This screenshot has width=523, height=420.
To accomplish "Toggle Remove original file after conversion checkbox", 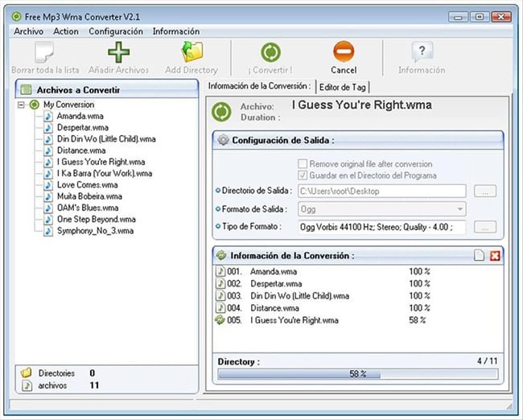I will coord(303,163).
